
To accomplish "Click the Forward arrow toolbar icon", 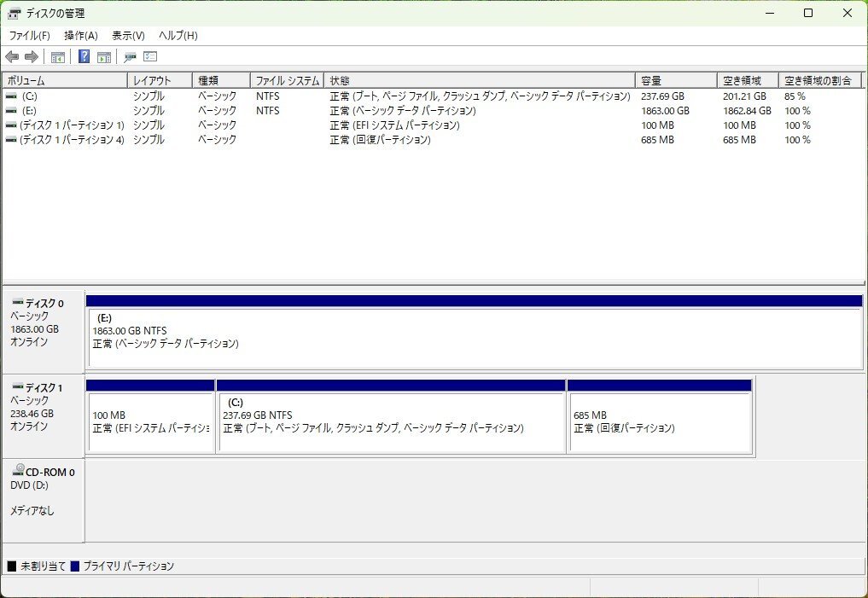I will coord(32,56).
